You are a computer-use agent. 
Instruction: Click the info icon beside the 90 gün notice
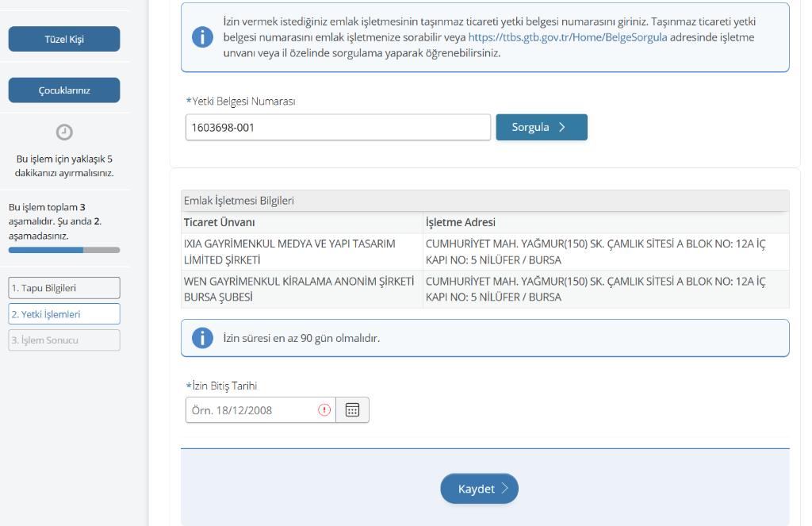[x=202, y=338]
